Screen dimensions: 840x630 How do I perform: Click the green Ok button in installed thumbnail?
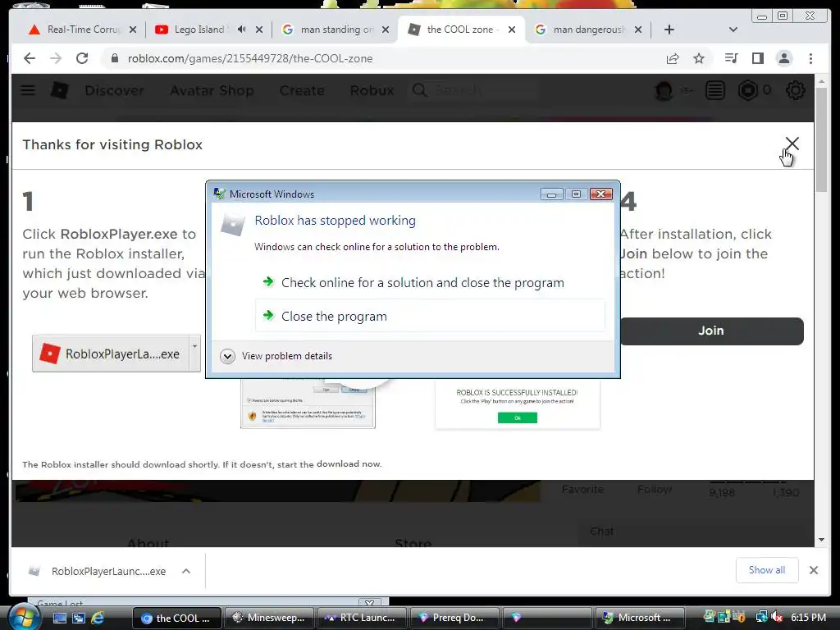(x=518, y=418)
